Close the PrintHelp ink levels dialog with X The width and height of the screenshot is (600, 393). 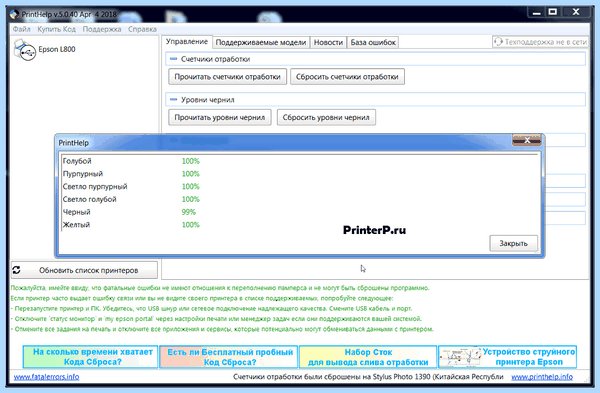(x=527, y=140)
